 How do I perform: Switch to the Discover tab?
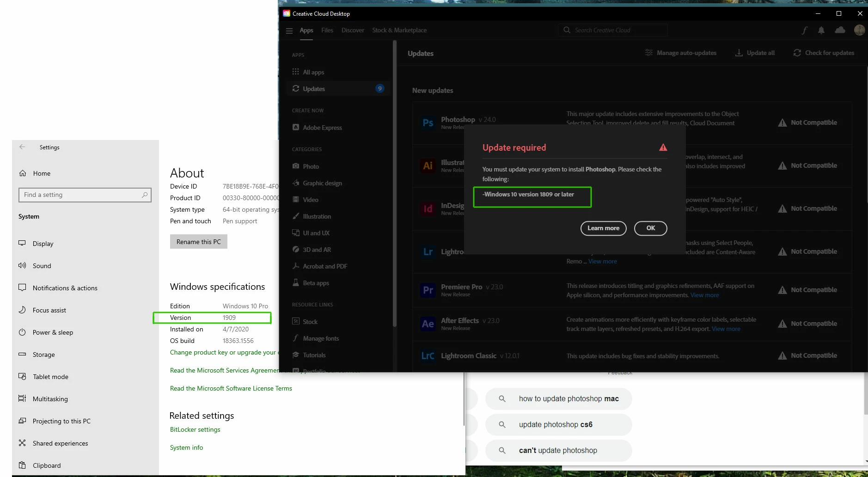point(353,31)
